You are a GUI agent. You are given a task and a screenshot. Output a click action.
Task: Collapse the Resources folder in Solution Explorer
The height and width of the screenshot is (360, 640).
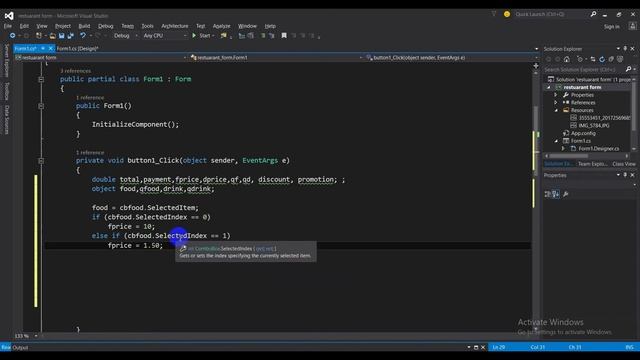point(556,110)
